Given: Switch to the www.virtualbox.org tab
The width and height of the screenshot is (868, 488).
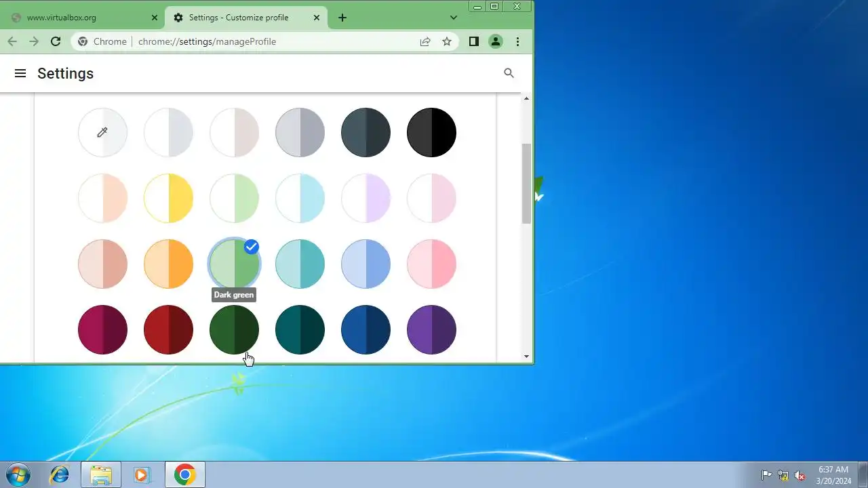Looking at the screenshot, I should tap(83, 18).
